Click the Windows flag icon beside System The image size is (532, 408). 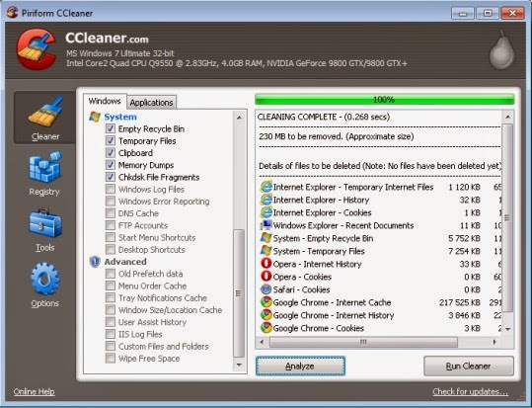(95, 117)
